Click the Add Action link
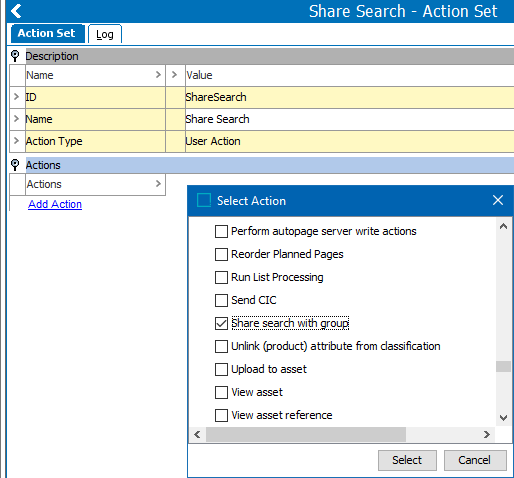 pos(55,204)
